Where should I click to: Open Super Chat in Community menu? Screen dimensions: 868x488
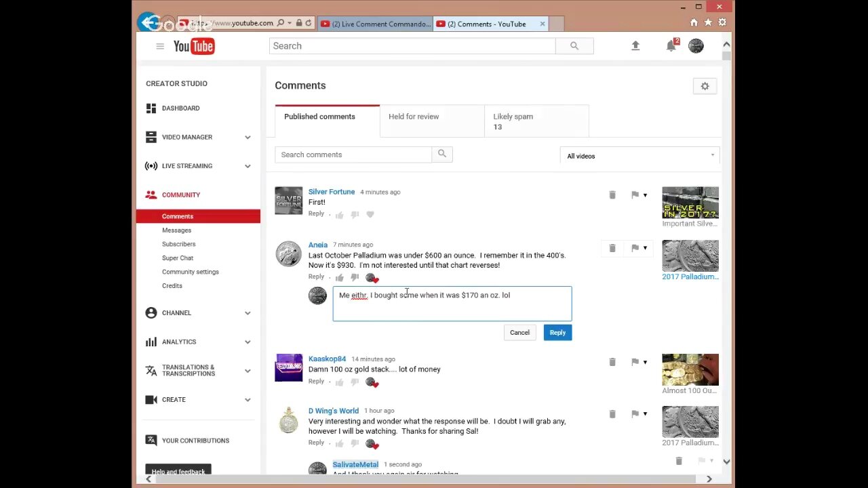pos(178,258)
